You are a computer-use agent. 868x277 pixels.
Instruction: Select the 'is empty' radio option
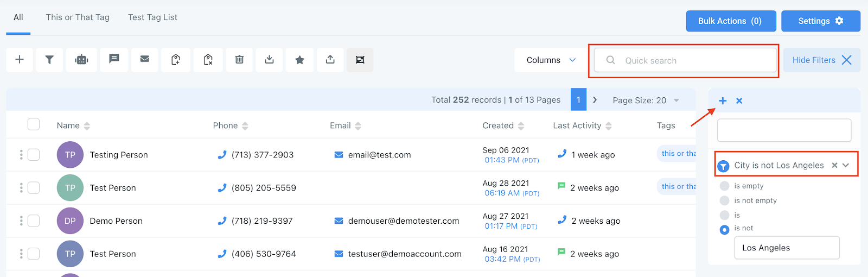point(724,186)
